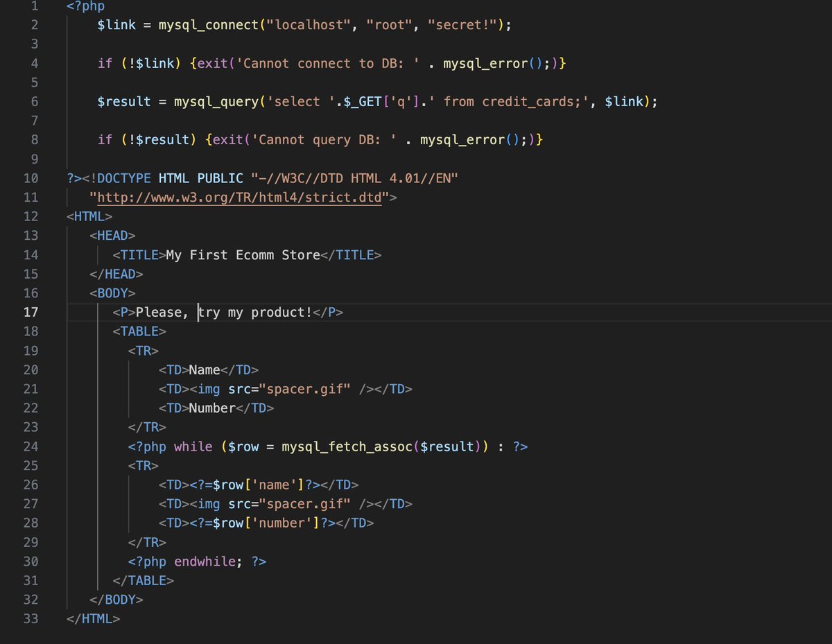This screenshot has height=644, width=832.
Task: Click line number 6 in the gutter
Action: tap(35, 101)
